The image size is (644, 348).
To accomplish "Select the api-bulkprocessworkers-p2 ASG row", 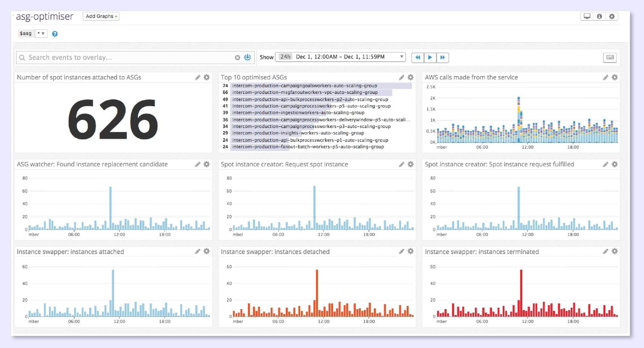I will [316, 99].
